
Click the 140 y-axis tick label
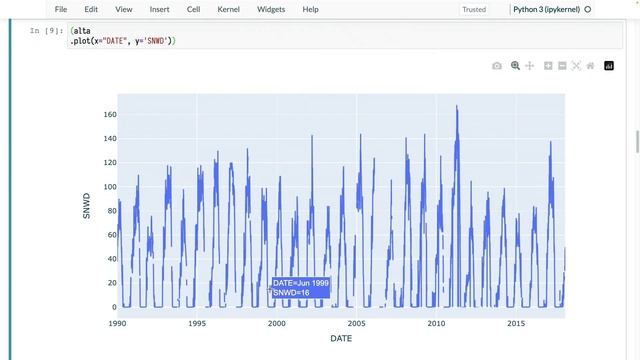(x=110, y=139)
